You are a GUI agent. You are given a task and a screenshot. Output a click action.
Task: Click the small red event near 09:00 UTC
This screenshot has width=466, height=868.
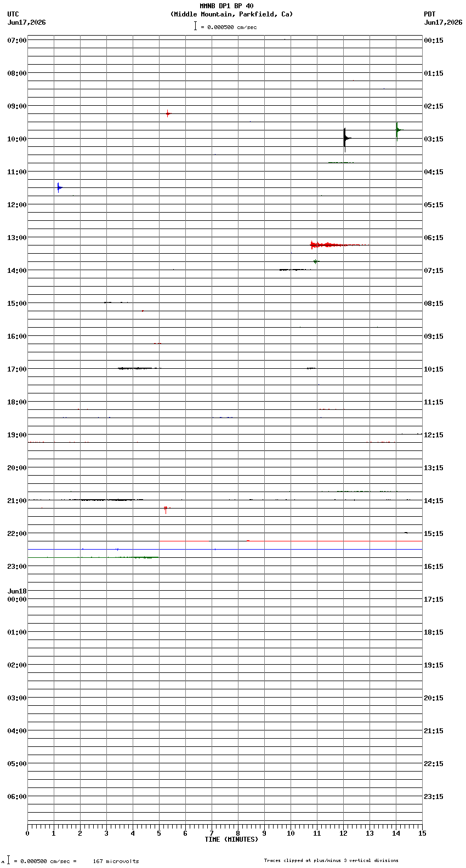(168, 113)
